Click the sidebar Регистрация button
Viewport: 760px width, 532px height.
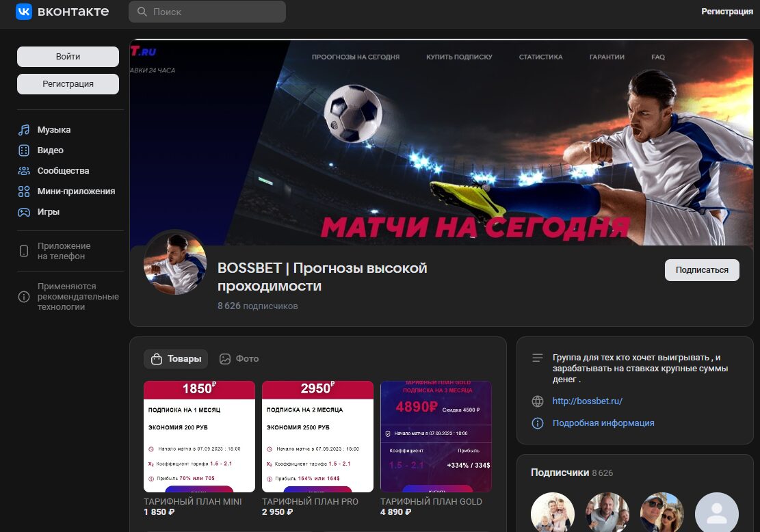coord(68,84)
